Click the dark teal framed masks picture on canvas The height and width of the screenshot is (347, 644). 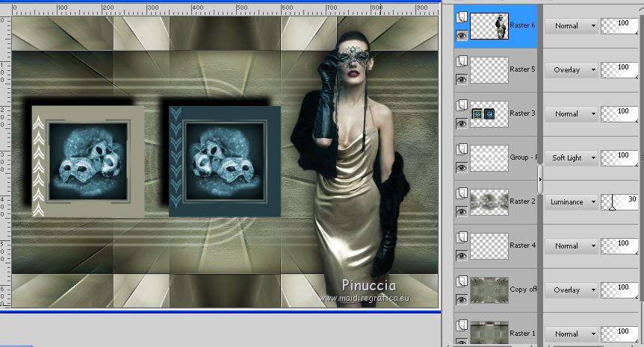click(225, 161)
